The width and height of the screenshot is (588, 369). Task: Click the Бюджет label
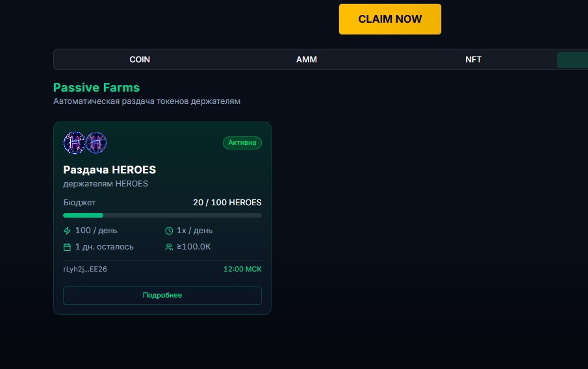[x=79, y=203]
